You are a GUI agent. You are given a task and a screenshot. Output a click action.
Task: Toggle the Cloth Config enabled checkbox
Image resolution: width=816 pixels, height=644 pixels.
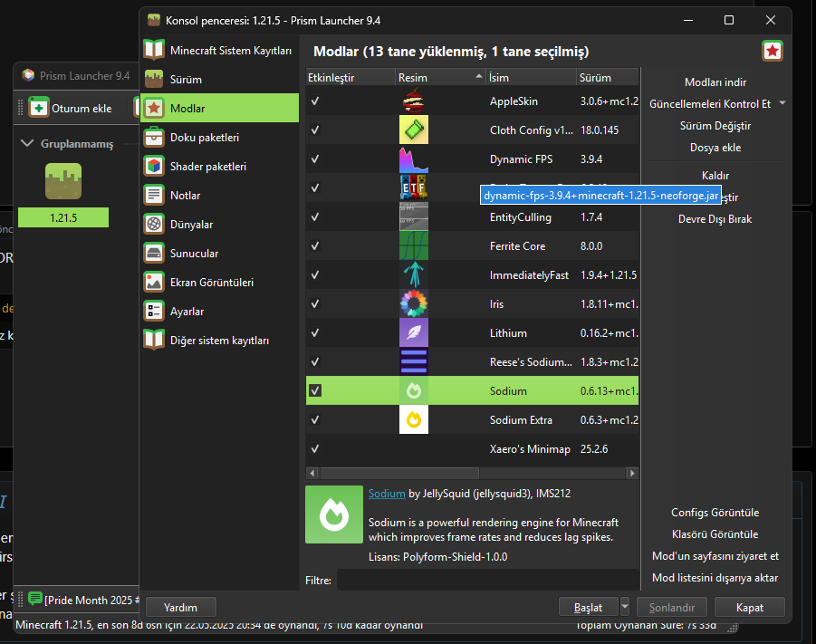(x=315, y=130)
